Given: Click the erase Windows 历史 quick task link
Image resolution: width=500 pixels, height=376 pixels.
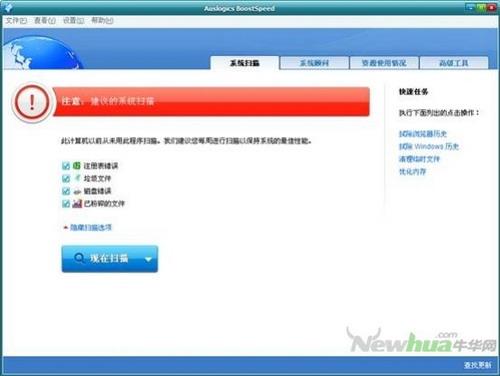Looking at the screenshot, I should (429, 146).
